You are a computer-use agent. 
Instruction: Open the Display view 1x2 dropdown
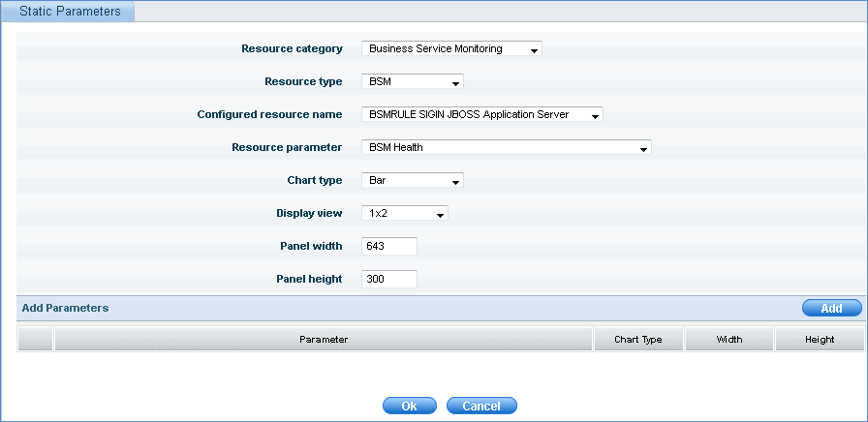pyautogui.click(x=404, y=214)
